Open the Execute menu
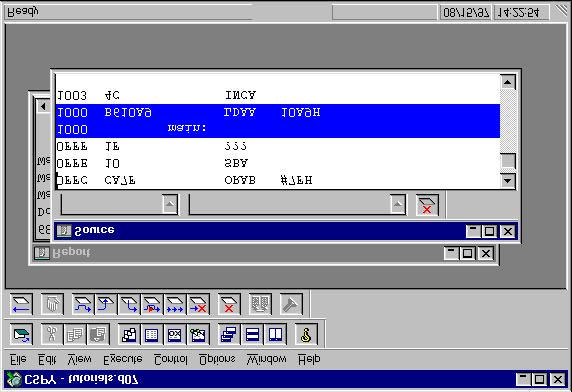The image size is (572, 392). coord(123,360)
